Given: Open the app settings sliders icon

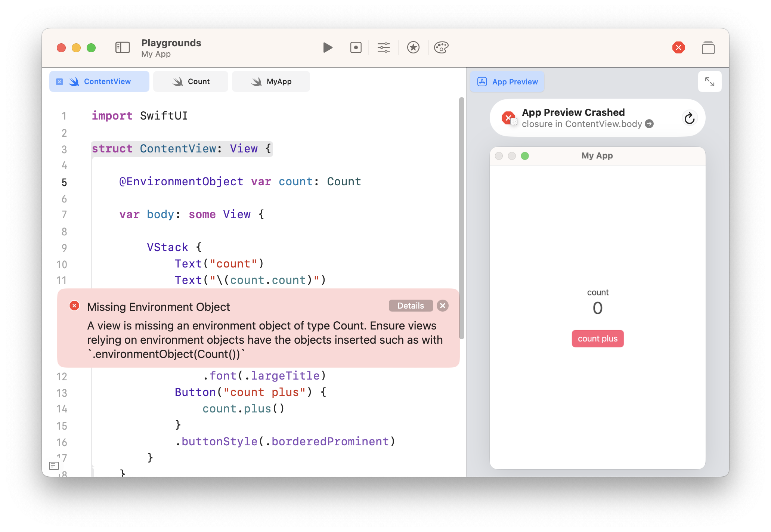Looking at the screenshot, I should pyautogui.click(x=384, y=48).
